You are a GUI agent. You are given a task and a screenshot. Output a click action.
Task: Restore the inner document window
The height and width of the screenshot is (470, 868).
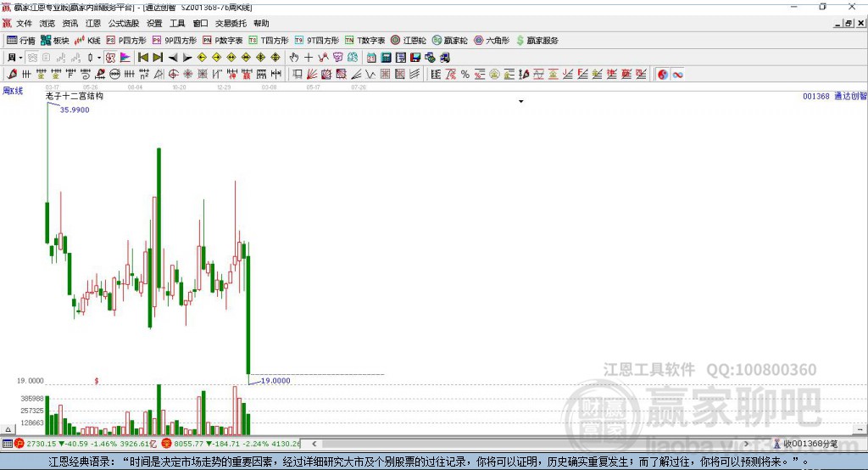(849, 23)
